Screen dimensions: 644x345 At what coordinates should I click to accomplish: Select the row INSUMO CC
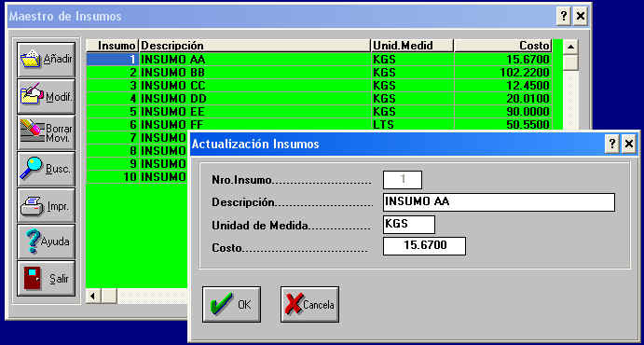[319, 86]
